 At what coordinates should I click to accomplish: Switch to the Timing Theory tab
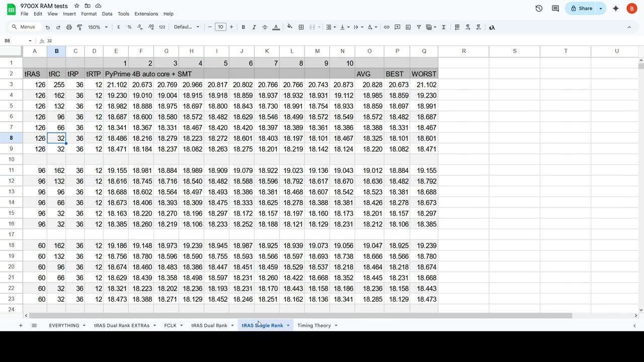(314, 326)
